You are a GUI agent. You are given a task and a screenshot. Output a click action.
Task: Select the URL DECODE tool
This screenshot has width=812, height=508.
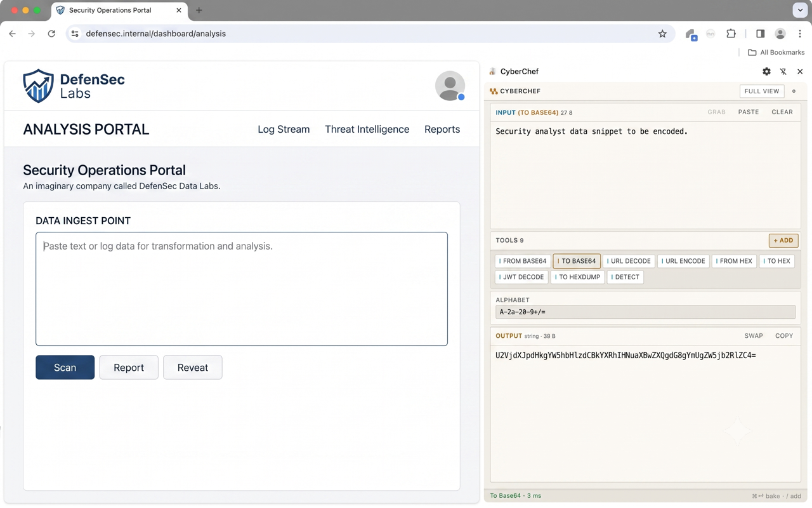coord(629,261)
